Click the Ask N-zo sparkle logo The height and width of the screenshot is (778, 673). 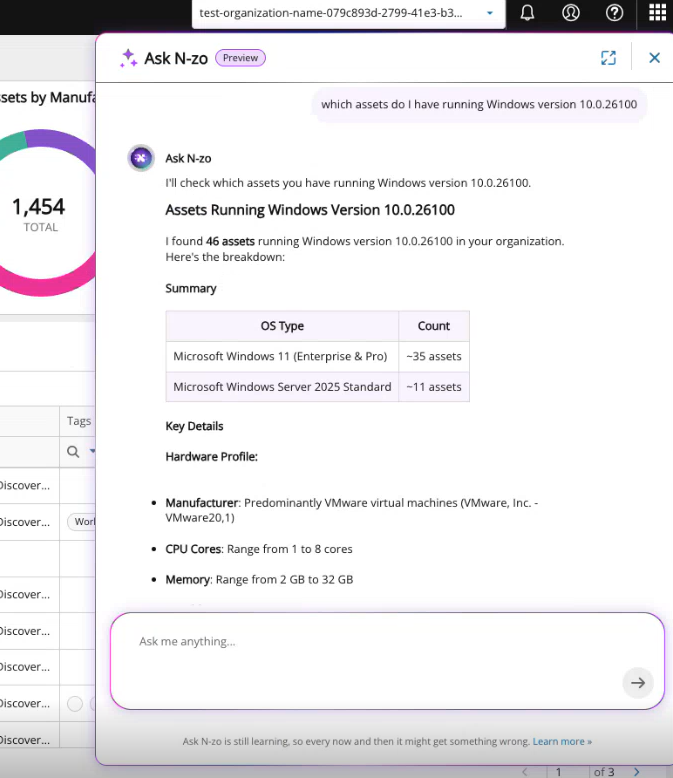[128, 58]
